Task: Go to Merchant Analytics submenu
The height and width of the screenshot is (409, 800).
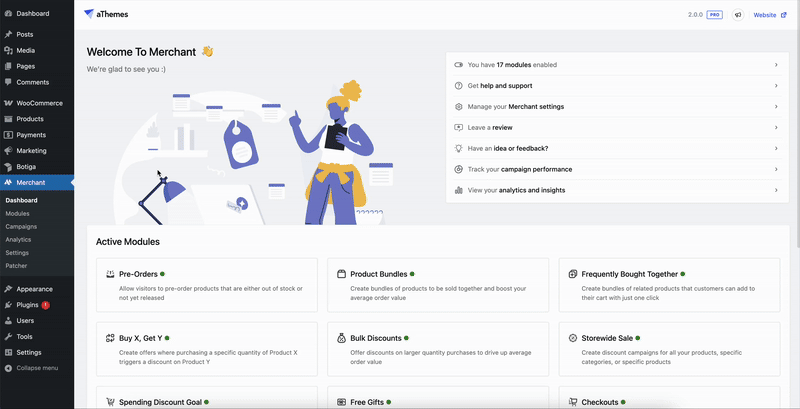Action: 18,240
